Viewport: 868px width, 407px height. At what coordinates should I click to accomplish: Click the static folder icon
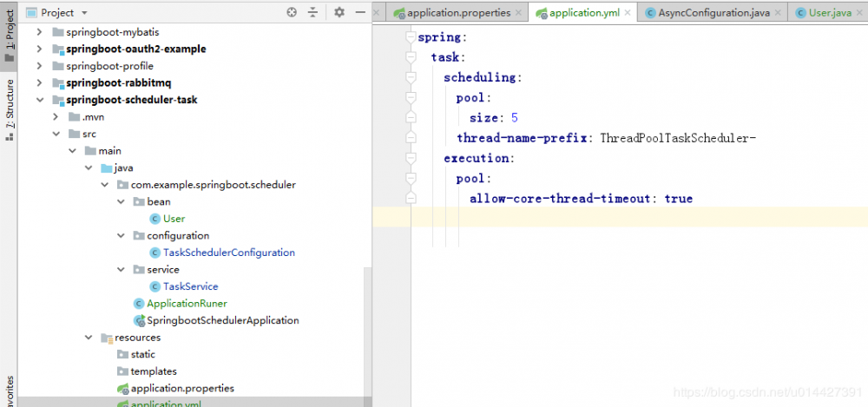(122, 354)
